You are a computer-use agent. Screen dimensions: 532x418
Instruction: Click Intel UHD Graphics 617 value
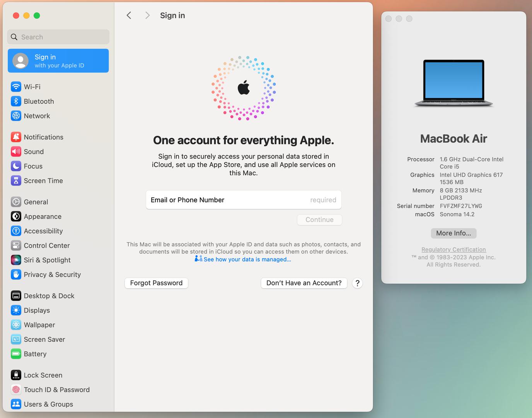pyautogui.click(x=471, y=178)
